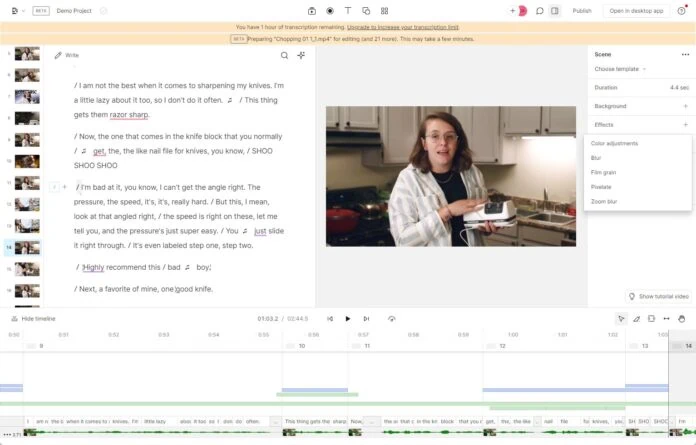Open the Write mode dropdown

67,55
